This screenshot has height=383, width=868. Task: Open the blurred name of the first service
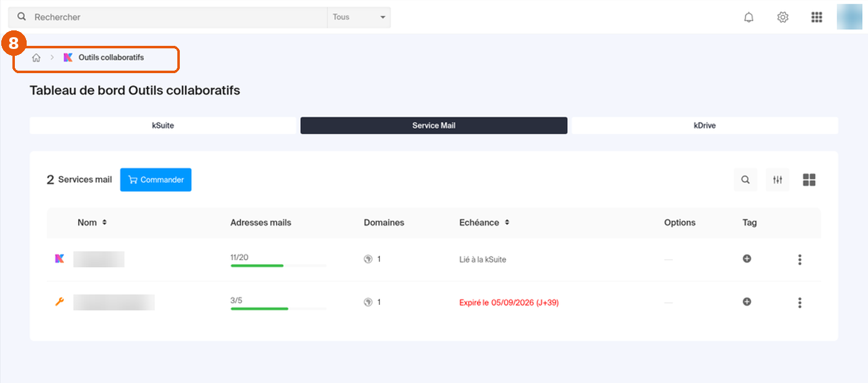[99, 259]
